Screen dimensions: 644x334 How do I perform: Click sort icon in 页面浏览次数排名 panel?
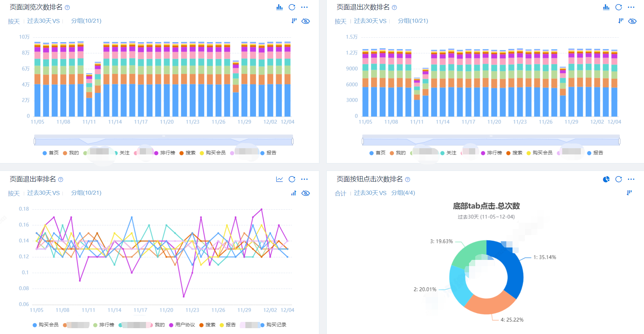click(x=294, y=21)
